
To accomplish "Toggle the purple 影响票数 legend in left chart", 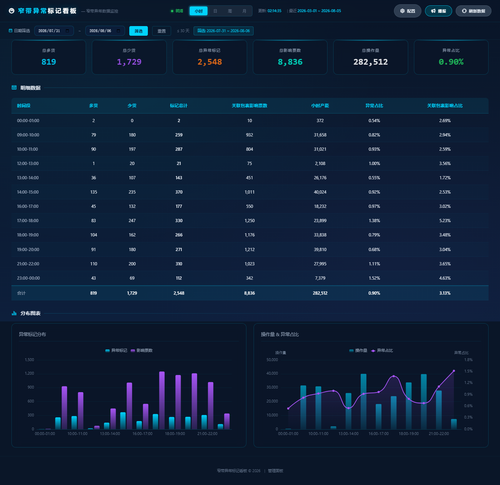I will [142, 350].
